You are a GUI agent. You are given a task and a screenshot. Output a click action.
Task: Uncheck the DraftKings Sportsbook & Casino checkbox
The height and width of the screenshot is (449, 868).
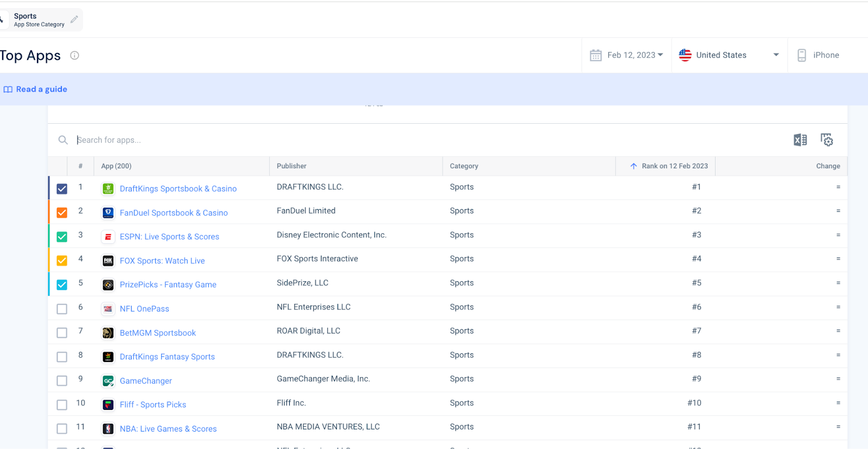pos(62,188)
